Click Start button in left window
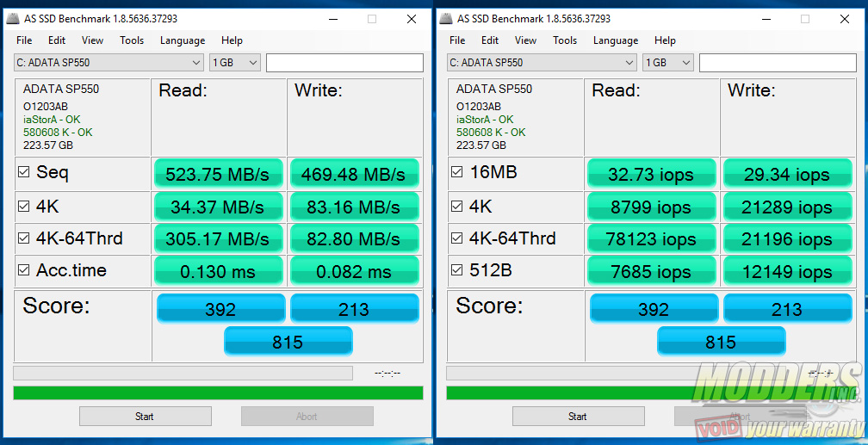The width and height of the screenshot is (868, 445). click(145, 417)
